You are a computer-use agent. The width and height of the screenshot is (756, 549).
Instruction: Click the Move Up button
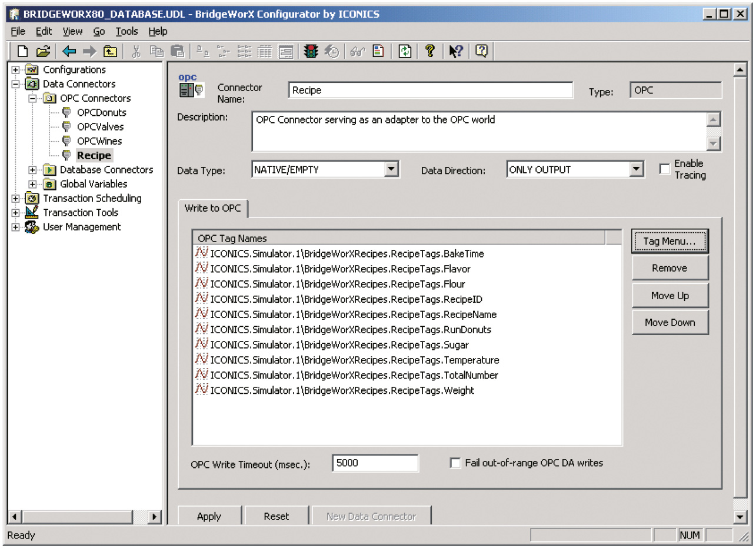670,296
